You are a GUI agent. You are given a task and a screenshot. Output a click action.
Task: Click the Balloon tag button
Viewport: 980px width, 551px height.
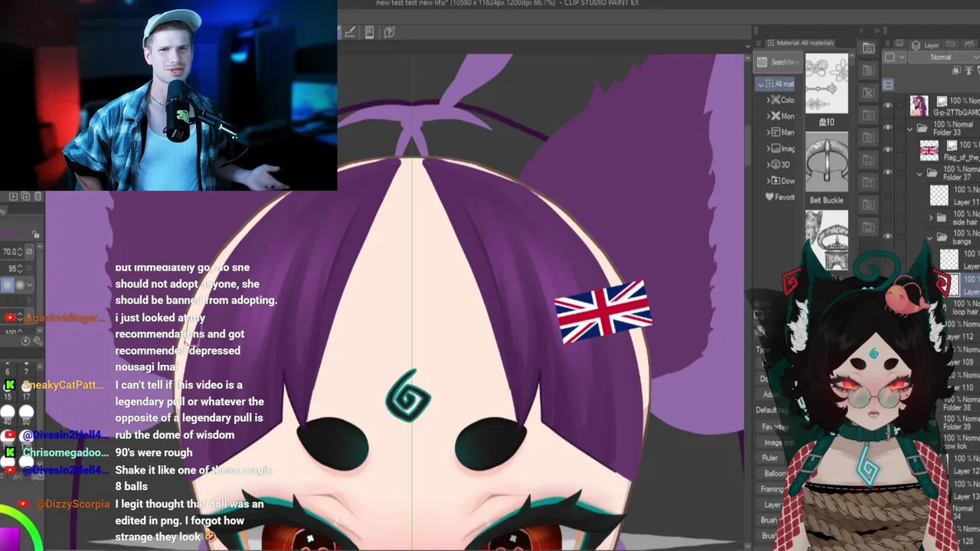[x=774, y=474]
